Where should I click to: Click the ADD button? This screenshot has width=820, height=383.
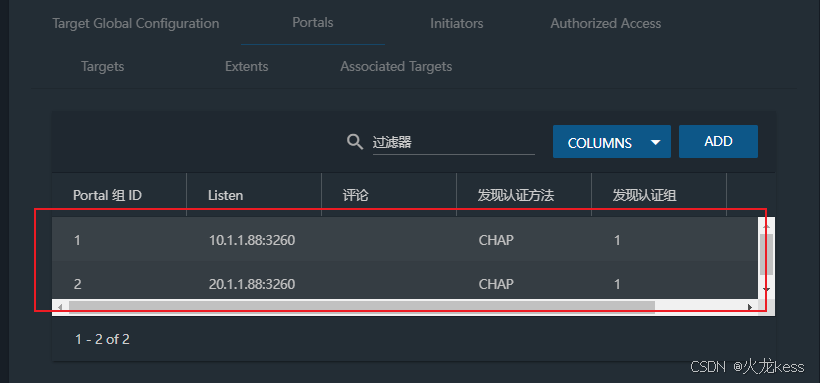pos(718,141)
